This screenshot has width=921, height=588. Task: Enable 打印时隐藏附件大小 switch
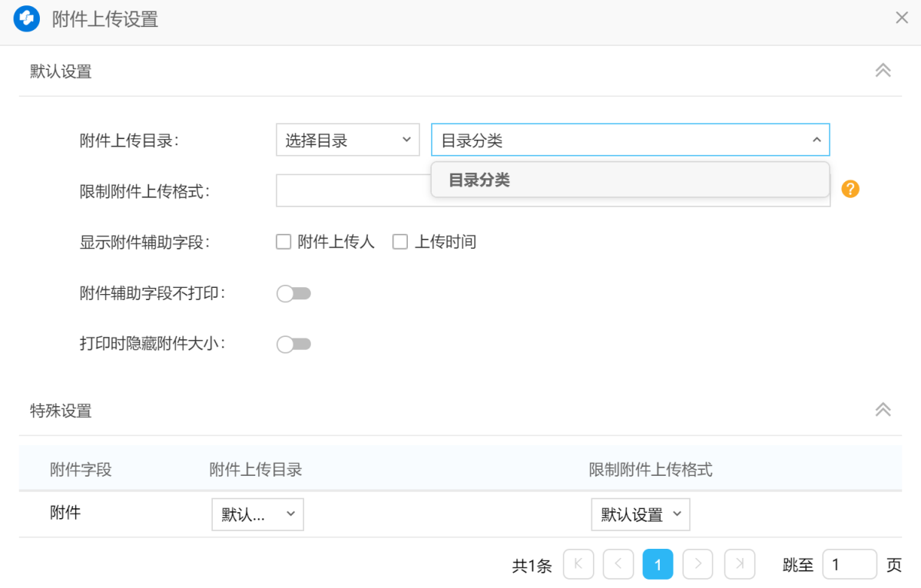point(293,345)
